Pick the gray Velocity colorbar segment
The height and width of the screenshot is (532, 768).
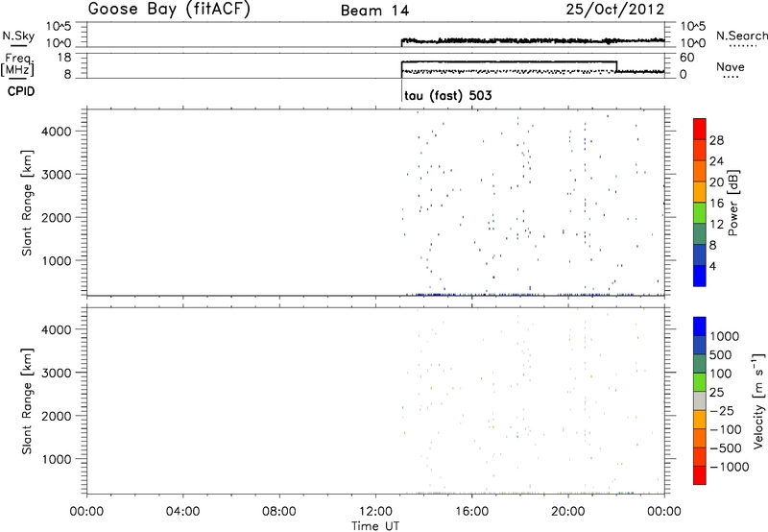[x=700, y=401]
